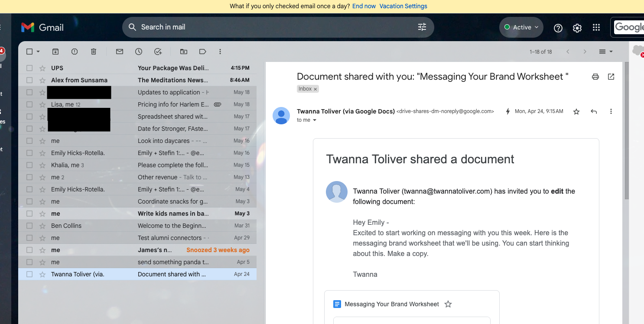Image resolution: width=644 pixels, height=324 pixels.
Task: Check the 'Look into daycares' email checkbox
Action: click(x=29, y=141)
